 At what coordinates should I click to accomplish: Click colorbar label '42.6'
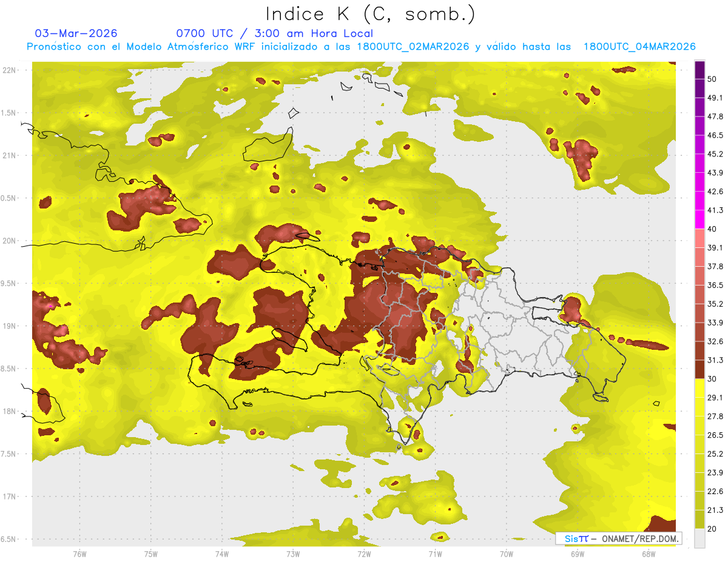715,192
